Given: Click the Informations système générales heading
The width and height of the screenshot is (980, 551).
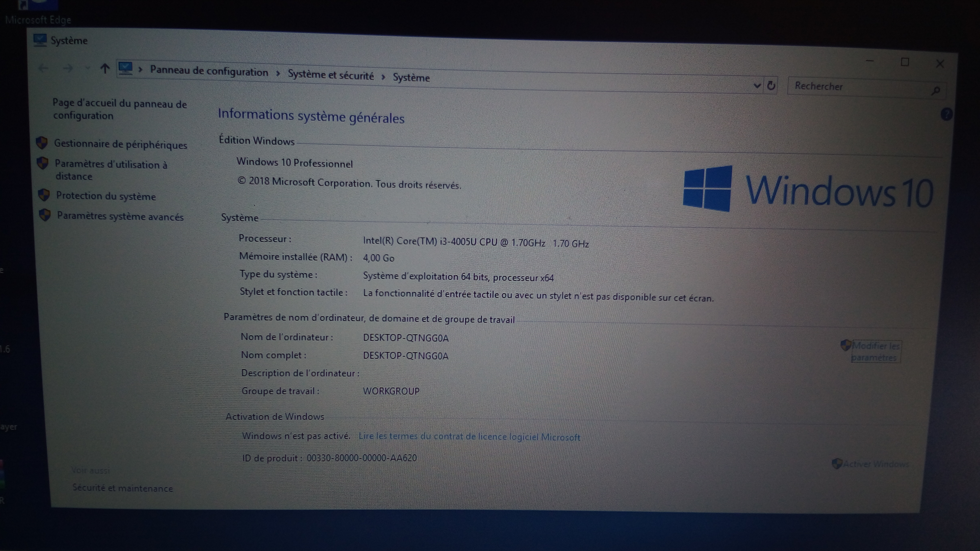Looking at the screenshot, I should (311, 116).
